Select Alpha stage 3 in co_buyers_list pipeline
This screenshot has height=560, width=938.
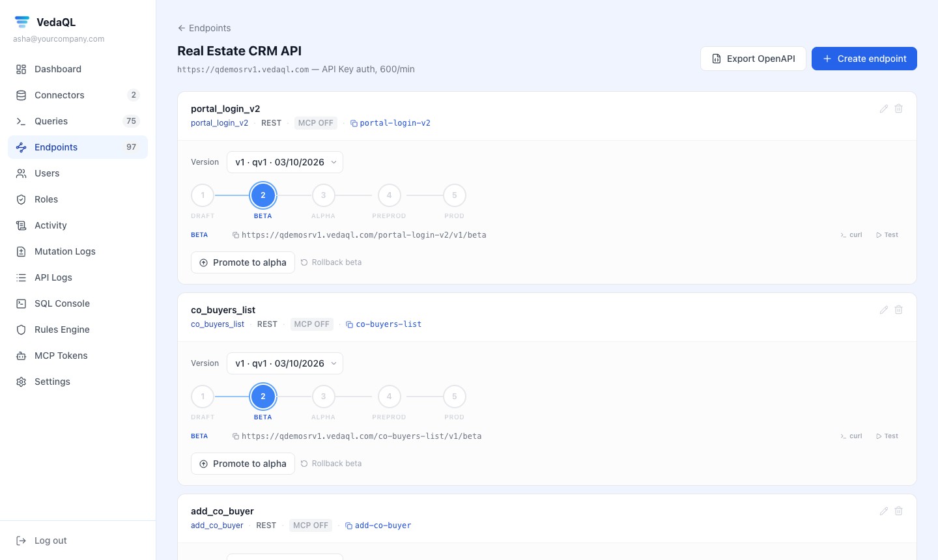point(324,397)
